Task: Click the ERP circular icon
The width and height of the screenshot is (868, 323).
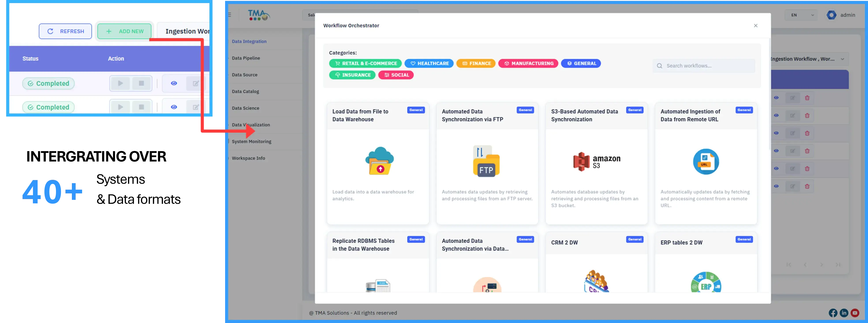Action: point(706,282)
